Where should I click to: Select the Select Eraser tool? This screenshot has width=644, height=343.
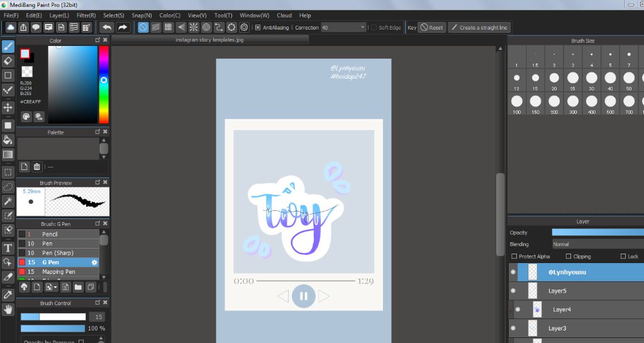click(x=8, y=230)
